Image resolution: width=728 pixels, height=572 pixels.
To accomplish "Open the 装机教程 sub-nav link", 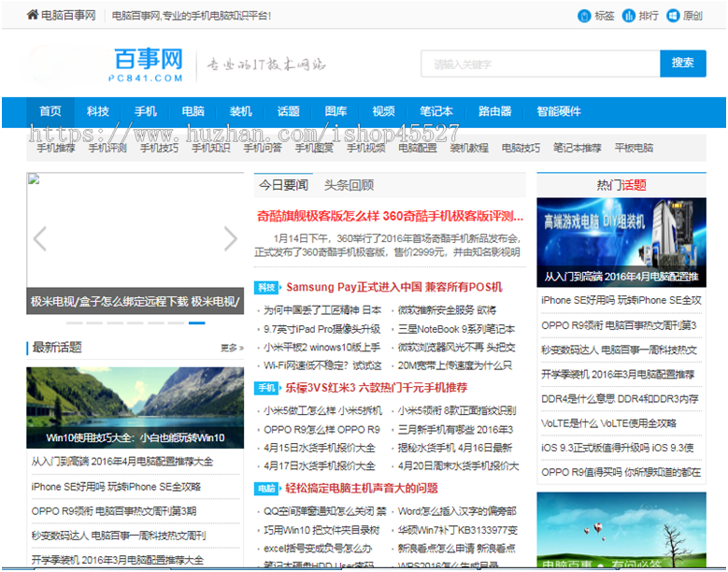I will 469,148.
